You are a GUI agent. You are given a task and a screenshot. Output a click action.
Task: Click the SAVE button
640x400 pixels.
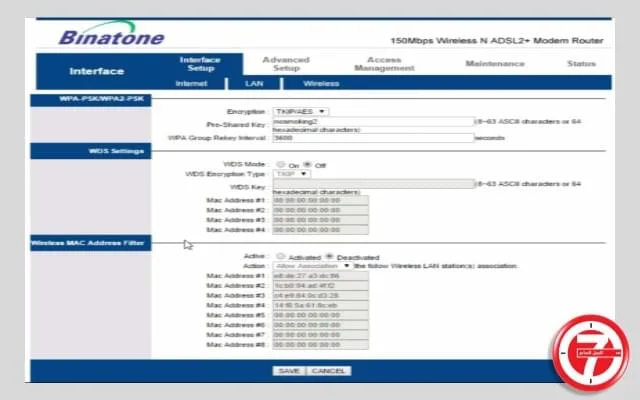(x=289, y=371)
